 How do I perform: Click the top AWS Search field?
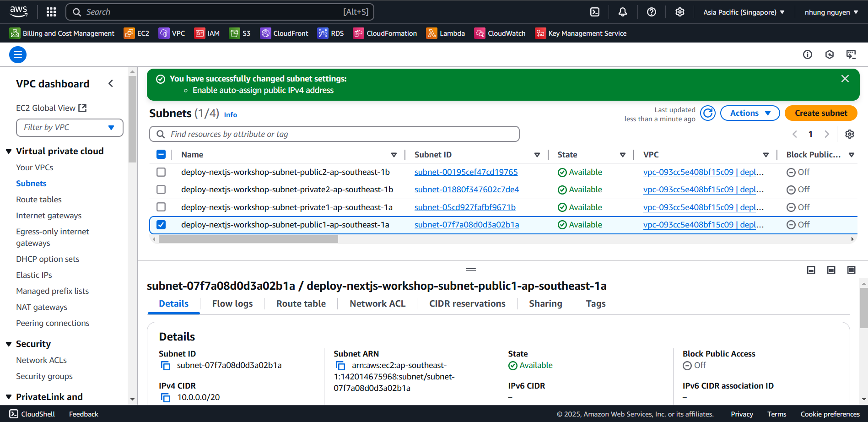coord(220,12)
